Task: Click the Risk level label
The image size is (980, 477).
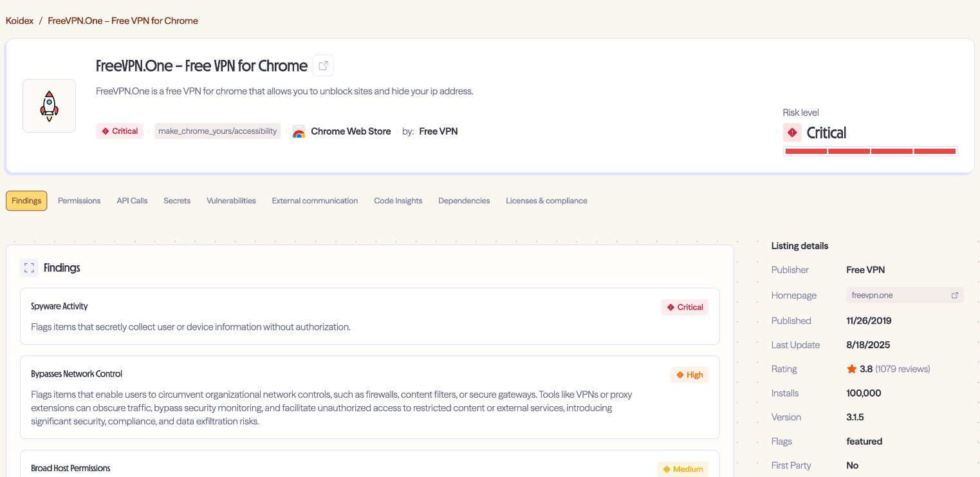Action: click(x=800, y=113)
